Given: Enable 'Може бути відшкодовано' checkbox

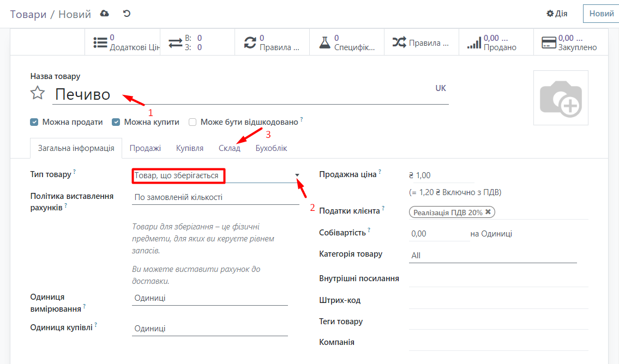Looking at the screenshot, I should click(x=193, y=122).
